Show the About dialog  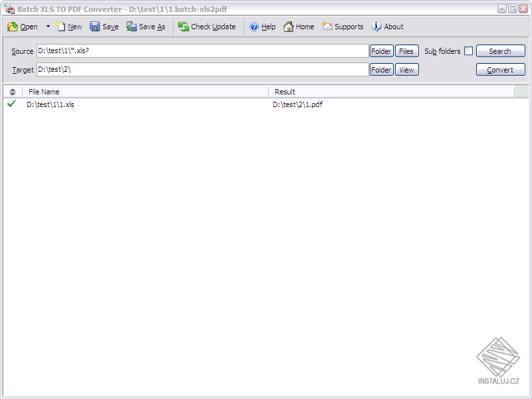[x=387, y=27]
